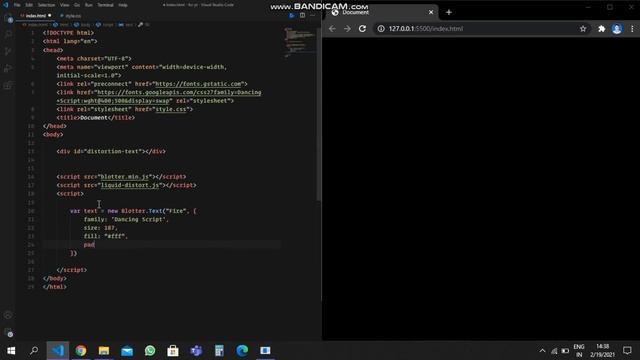
Task: Place cursor on 'family: Dancing Script' line
Action: click(126, 219)
